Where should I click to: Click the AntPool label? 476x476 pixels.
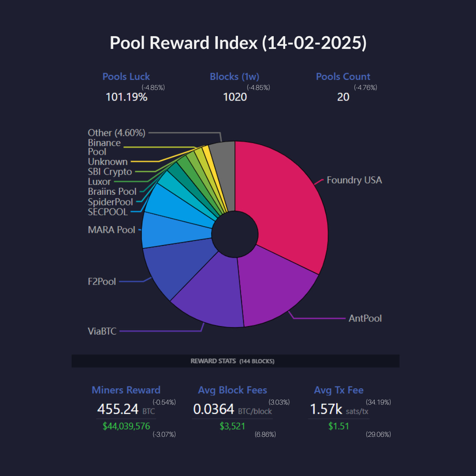[x=365, y=319]
